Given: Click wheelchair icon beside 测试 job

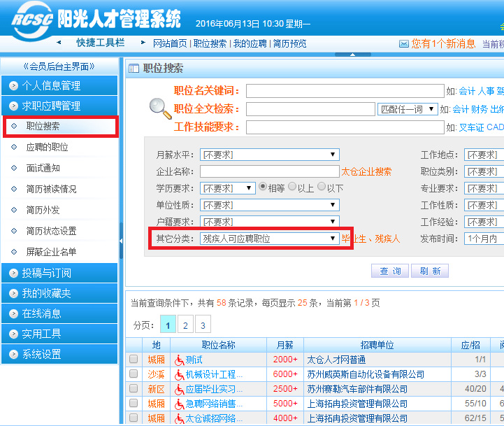Looking at the screenshot, I should point(180,359).
